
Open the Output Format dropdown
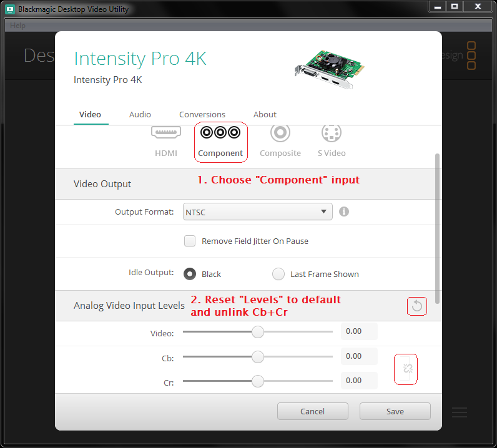click(x=257, y=212)
